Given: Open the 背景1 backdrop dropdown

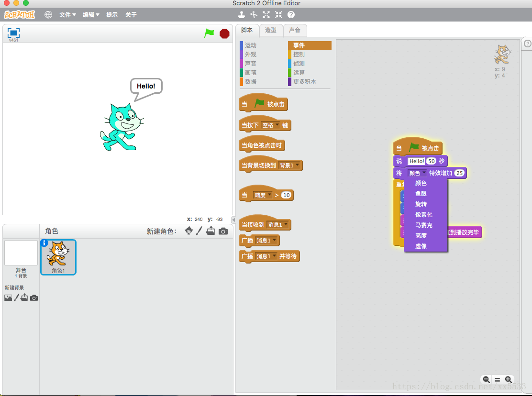Looking at the screenshot, I should coord(289,165).
